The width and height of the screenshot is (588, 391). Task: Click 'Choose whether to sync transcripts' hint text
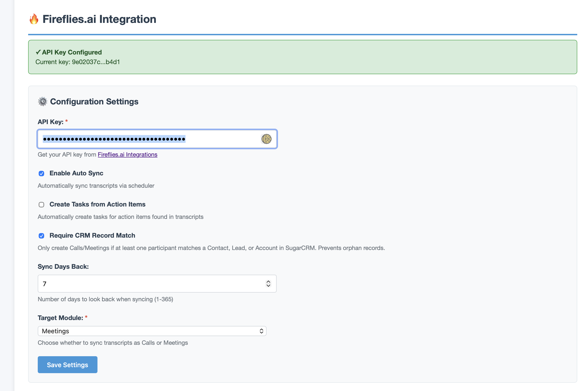point(113,343)
